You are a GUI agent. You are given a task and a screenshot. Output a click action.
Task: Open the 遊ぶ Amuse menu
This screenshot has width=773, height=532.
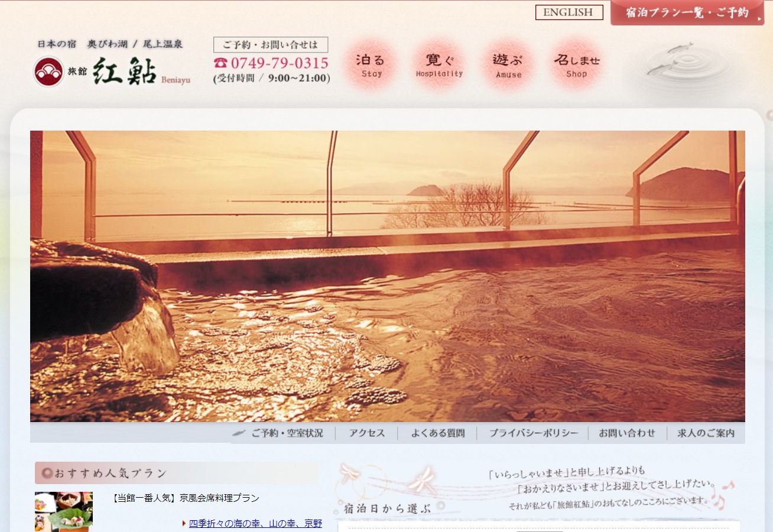(x=508, y=65)
